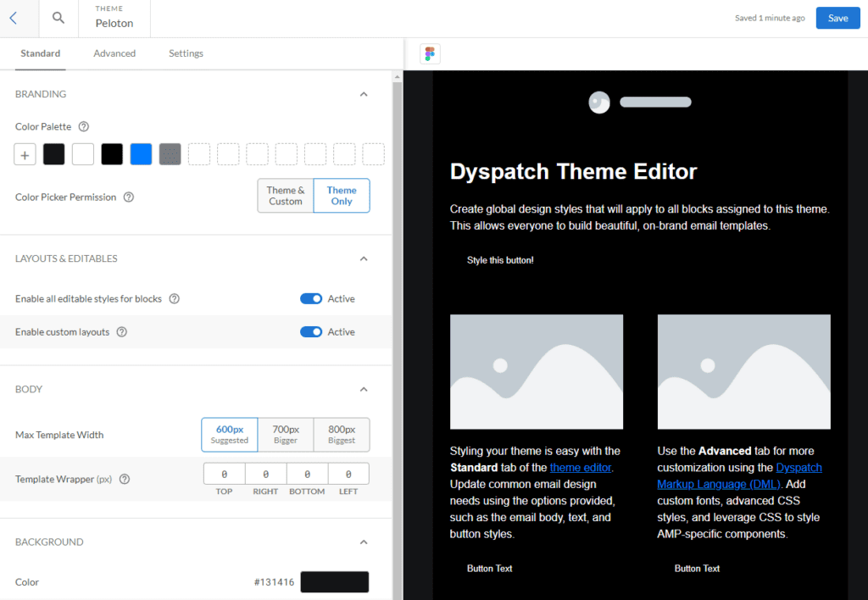The image size is (868, 600).
Task: Click the Dyspatch Theme Editor heading
Action: pos(574,171)
